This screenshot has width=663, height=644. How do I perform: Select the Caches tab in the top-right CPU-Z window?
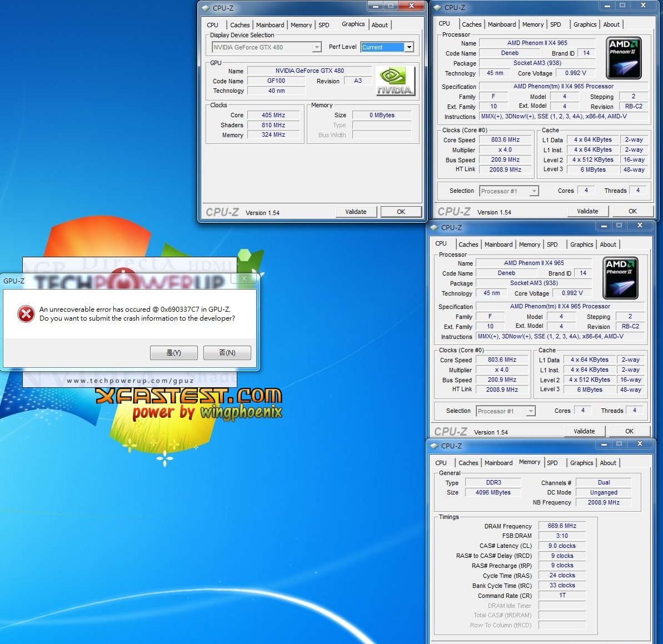tap(471, 24)
